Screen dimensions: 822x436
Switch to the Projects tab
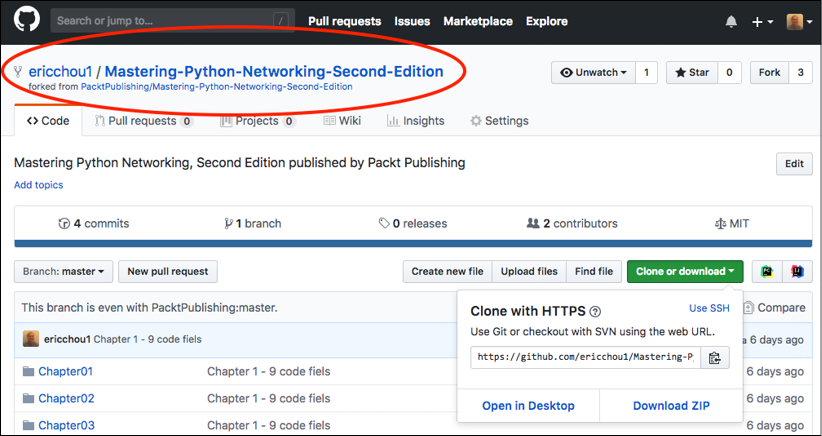tap(257, 121)
